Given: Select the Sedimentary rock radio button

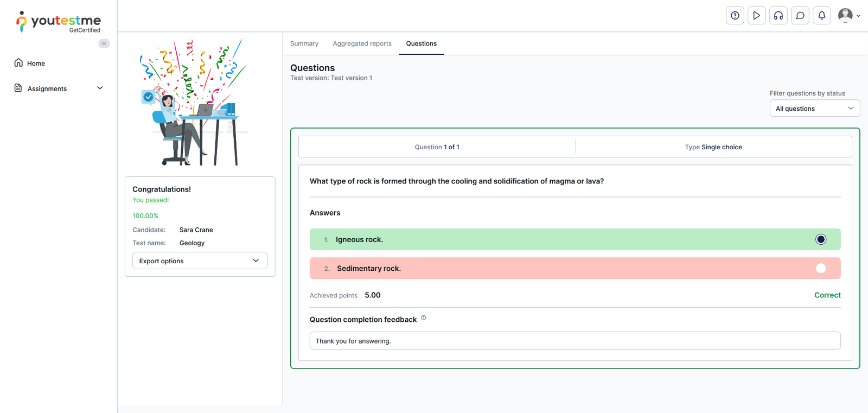Looking at the screenshot, I should 820,268.
